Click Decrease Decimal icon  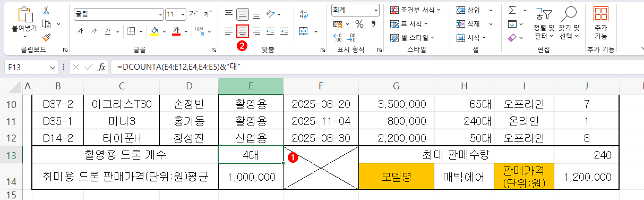click(351, 37)
